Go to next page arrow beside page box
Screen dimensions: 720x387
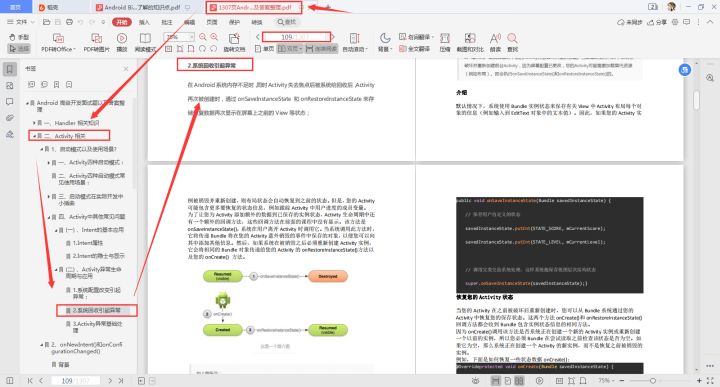click(x=333, y=37)
